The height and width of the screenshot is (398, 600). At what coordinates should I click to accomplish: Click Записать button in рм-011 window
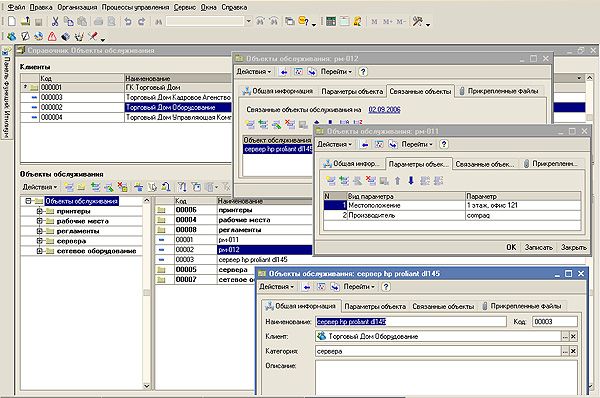pyautogui.click(x=539, y=248)
